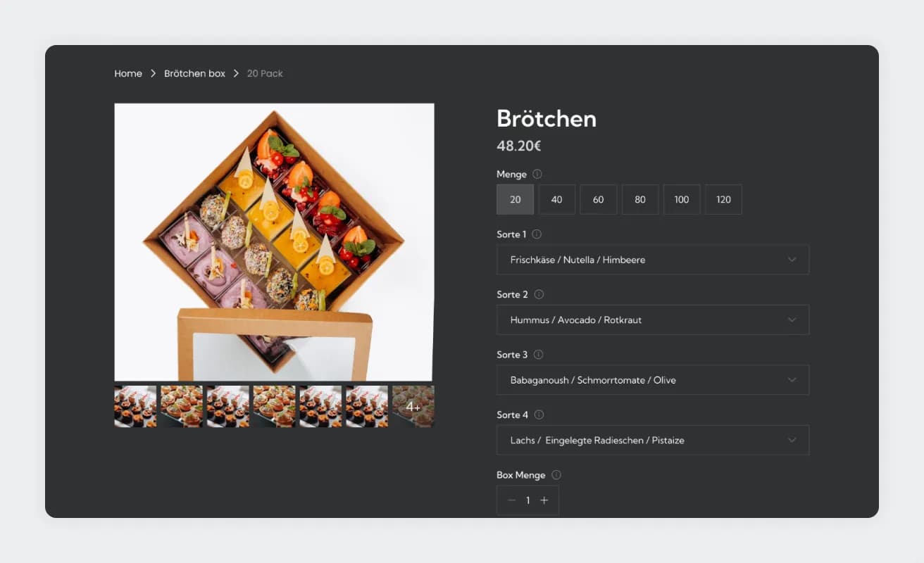The image size is (924, 563).
Task: Pick the 80 quantity option
Action: [x=639, y=199]
